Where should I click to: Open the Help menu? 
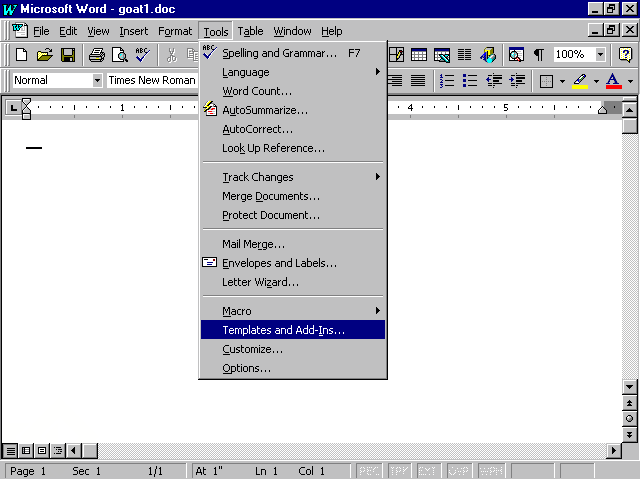(x=331, y=31)
